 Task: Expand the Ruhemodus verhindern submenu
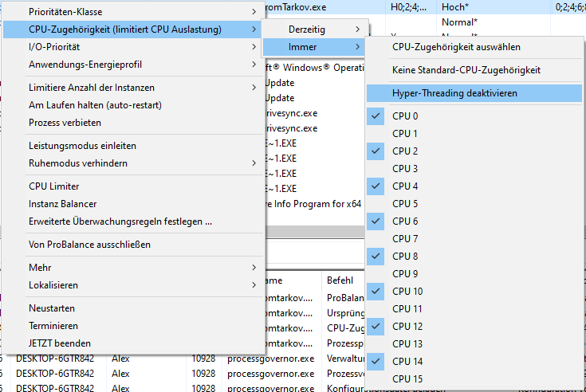(x=133, y=163)
